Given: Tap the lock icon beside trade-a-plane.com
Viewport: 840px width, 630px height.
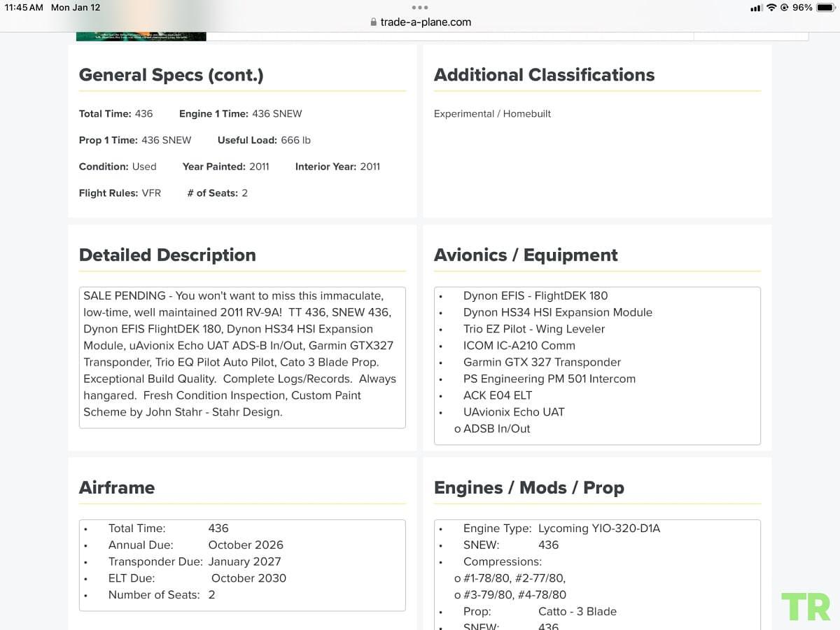Looking at the screenshot, I should (373, 22).
